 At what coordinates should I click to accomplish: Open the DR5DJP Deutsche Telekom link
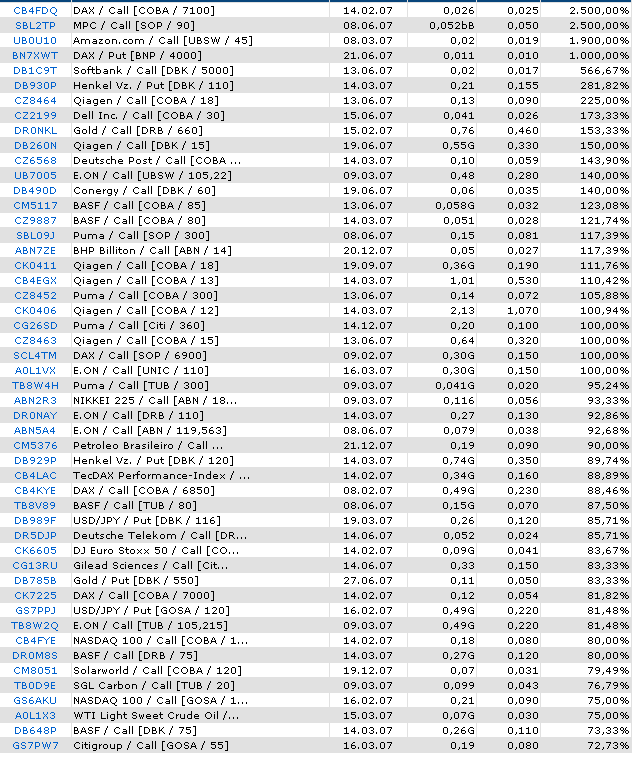tap(35, 535)
